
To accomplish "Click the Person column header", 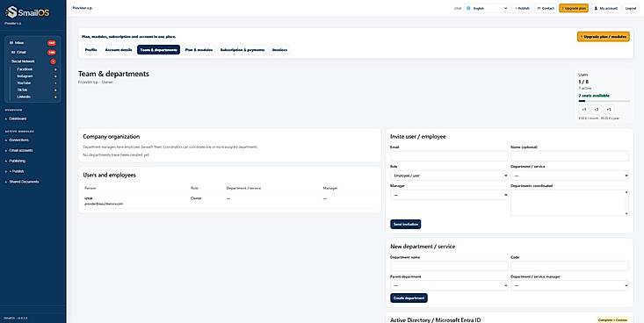I will (90, 188).
